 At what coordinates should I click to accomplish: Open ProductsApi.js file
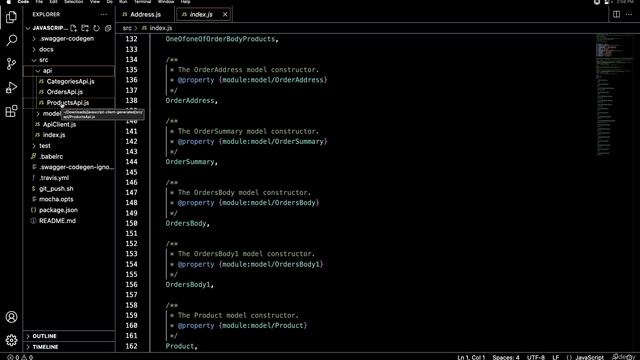pos(69,102)
